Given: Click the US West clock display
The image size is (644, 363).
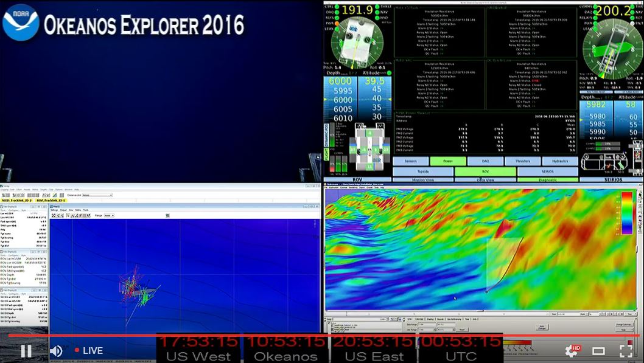Looking at the screenshot, I should pyautogui.click(x=198, y=348).
